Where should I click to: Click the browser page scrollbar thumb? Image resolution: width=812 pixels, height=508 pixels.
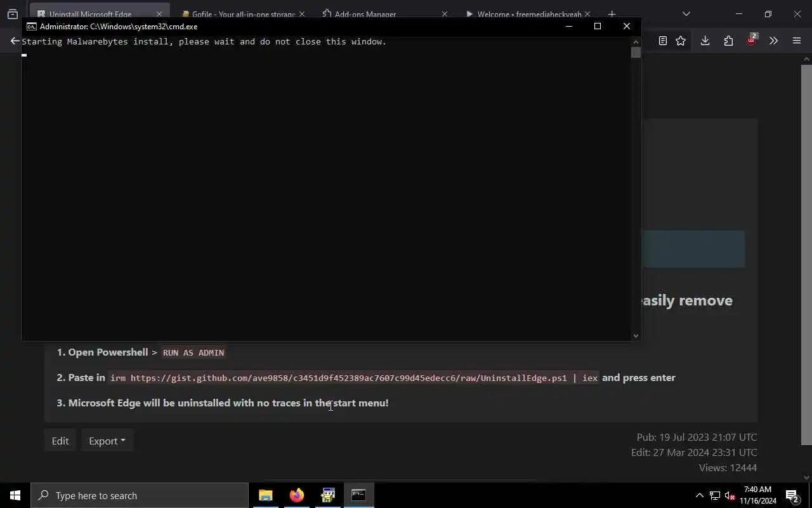[x=806, y=254]
